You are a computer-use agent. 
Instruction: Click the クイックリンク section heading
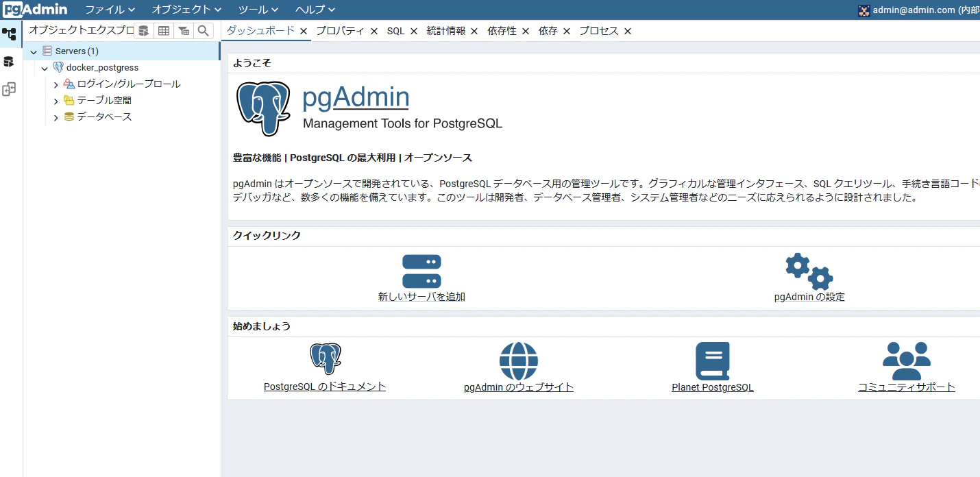tap(267, 235)
